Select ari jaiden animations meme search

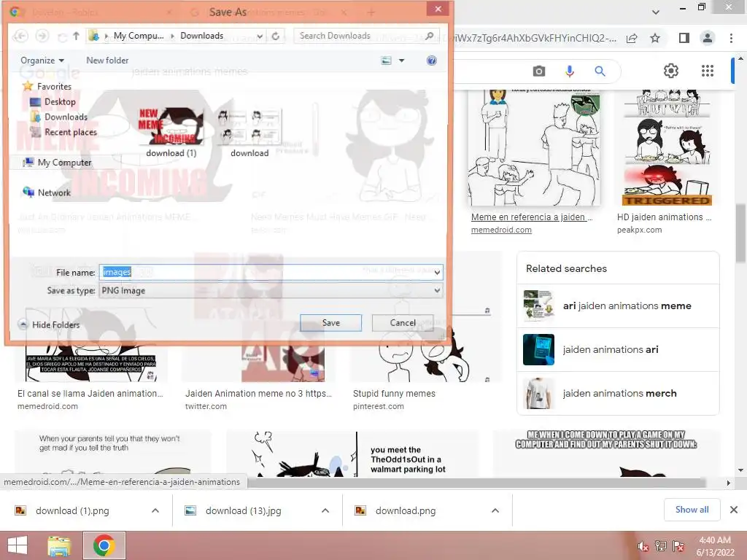pos(618,306)
